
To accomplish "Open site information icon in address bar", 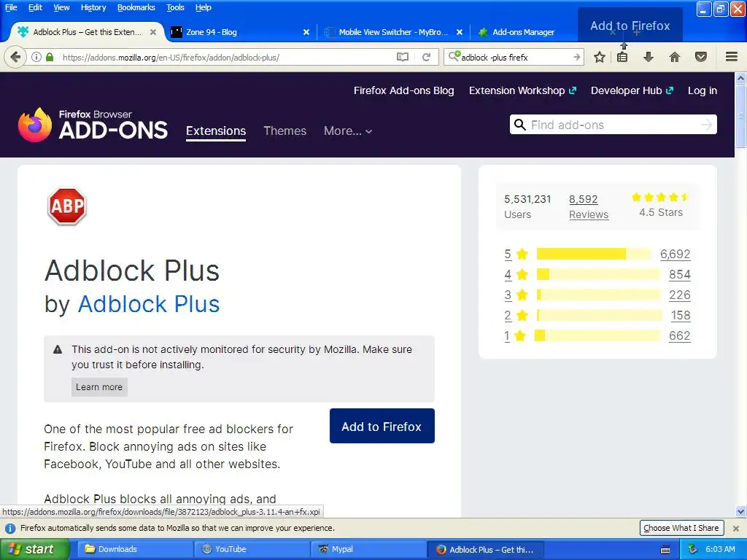I will 36,57.
